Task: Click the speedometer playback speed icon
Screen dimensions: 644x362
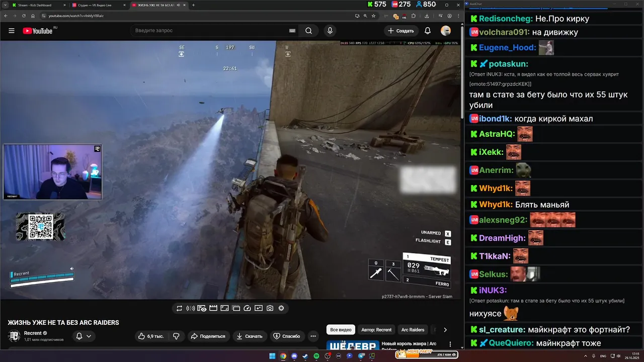Action: tap(247, 308)
